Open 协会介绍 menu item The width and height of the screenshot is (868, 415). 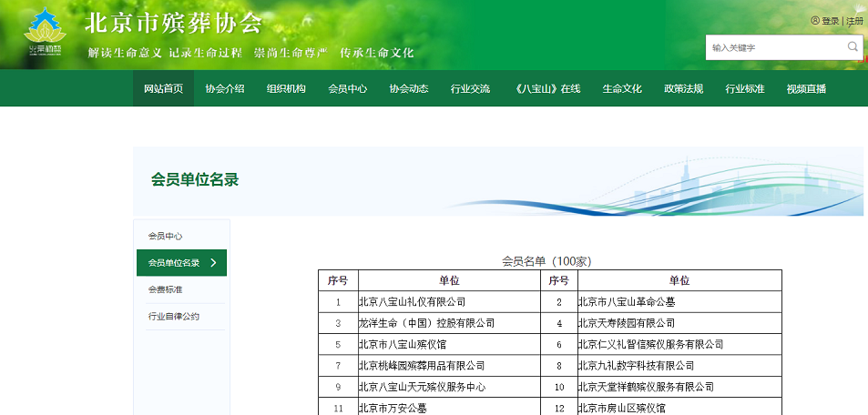click(x=225, y=88)
